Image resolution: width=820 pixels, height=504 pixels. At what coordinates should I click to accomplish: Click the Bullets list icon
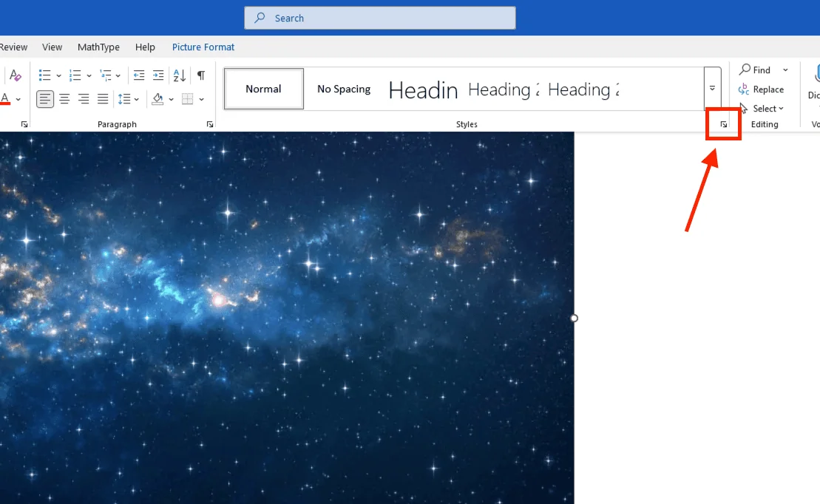click(44, 75)
